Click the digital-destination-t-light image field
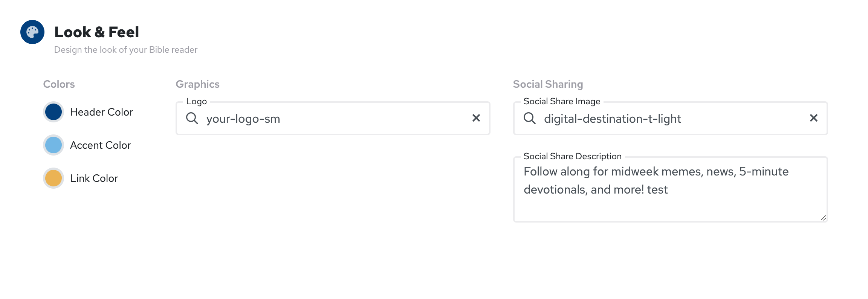868x299 pixels. point(671,119)
